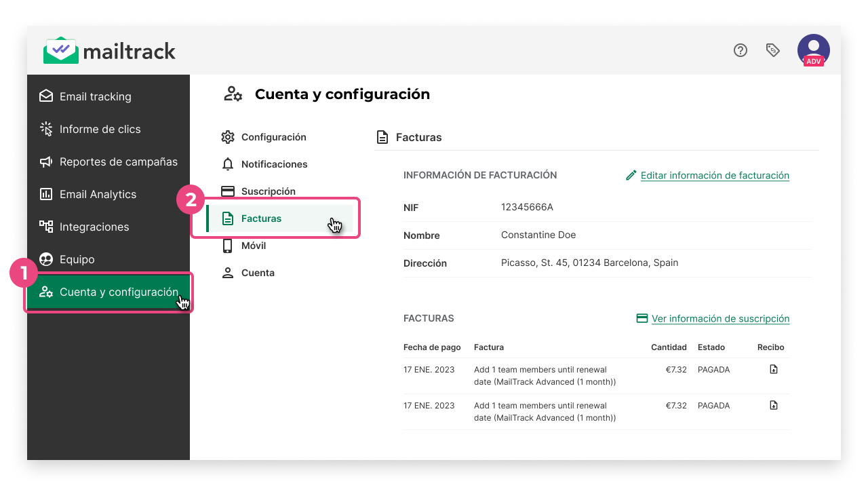Download the receipt for the first invoice

tap(773, 369)
